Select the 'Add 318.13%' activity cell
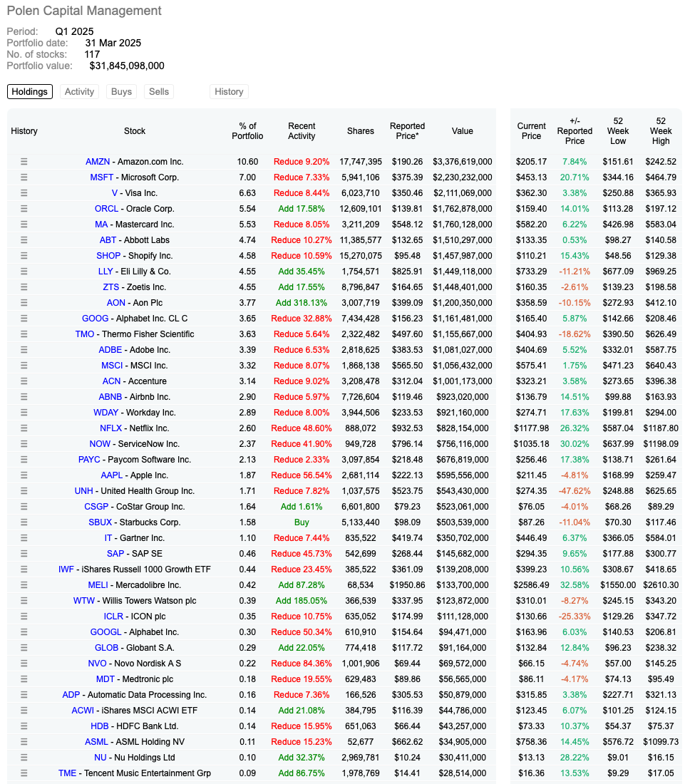Screen dimensions: 685x784 pyautogui.click(x=302, y=302)
